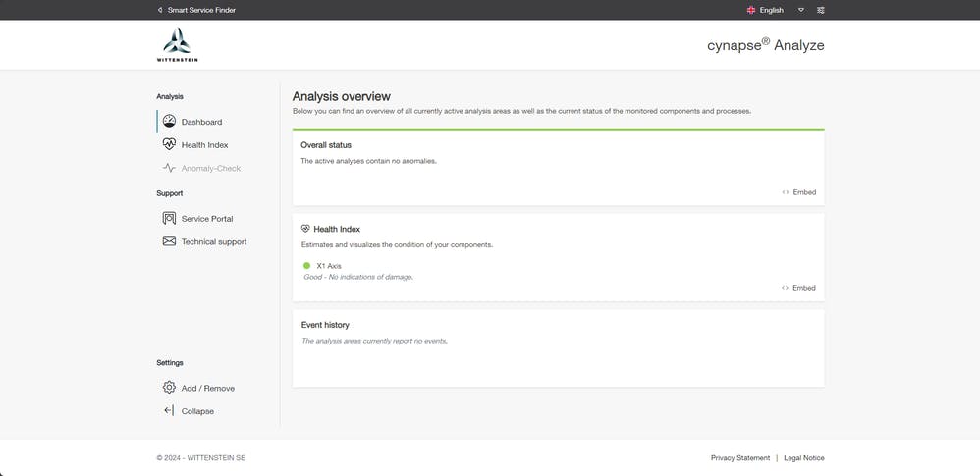
Task: Click the Technical support envelope icon
Action: point(169,241)
